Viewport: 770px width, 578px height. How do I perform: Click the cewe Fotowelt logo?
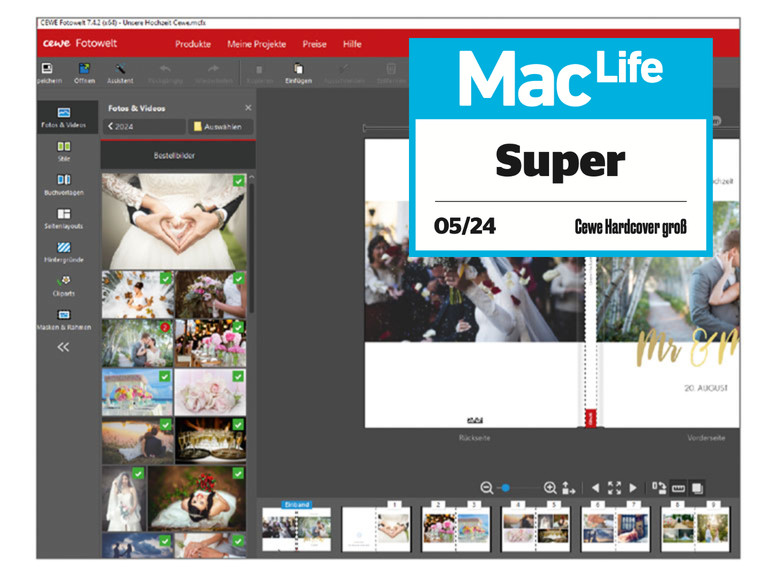tap(80, 43)
